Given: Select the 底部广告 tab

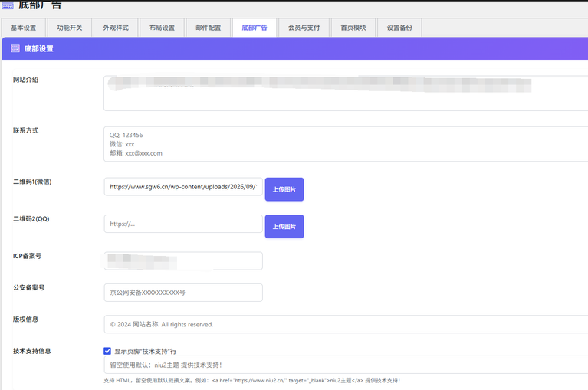Looking at the screenshot, I should (x=255, y=28).
